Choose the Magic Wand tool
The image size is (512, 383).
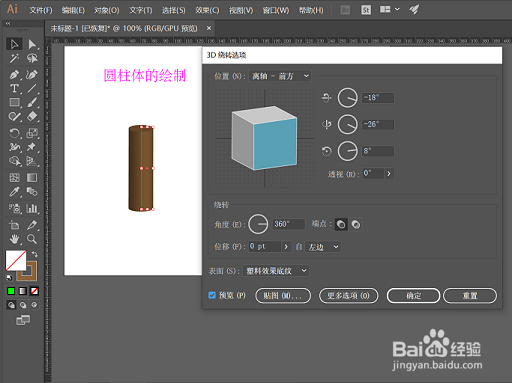[14, 59]
